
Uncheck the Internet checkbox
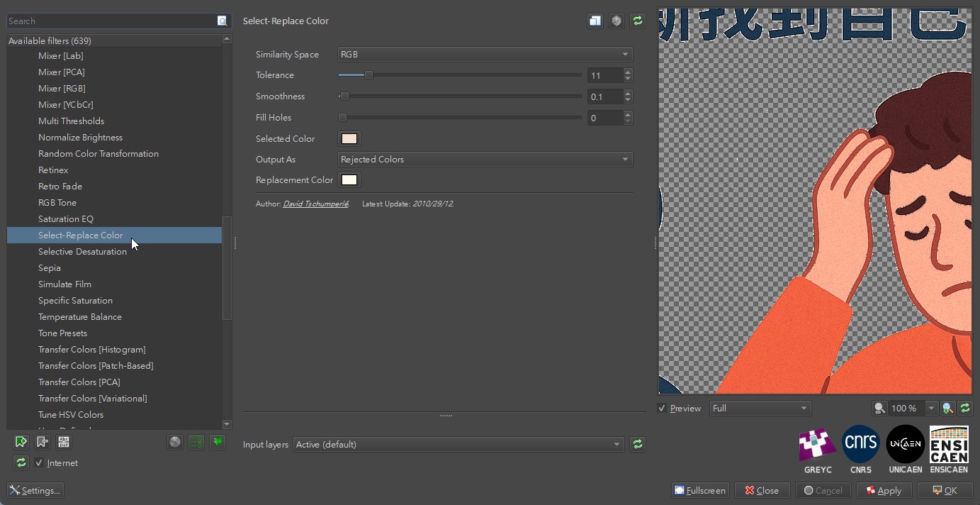(39, 462)
